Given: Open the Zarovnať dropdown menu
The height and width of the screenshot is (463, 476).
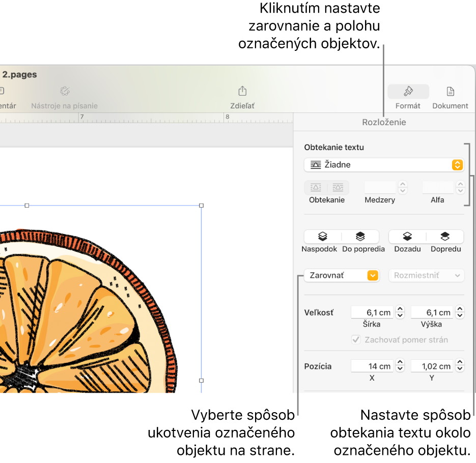Looking at the screenshot, I should (342, 275).
